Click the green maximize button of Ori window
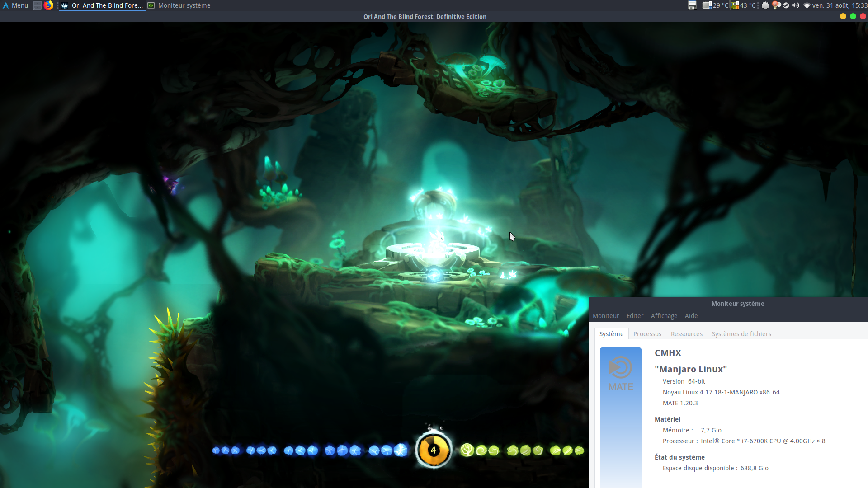 [x=853, y=16]
